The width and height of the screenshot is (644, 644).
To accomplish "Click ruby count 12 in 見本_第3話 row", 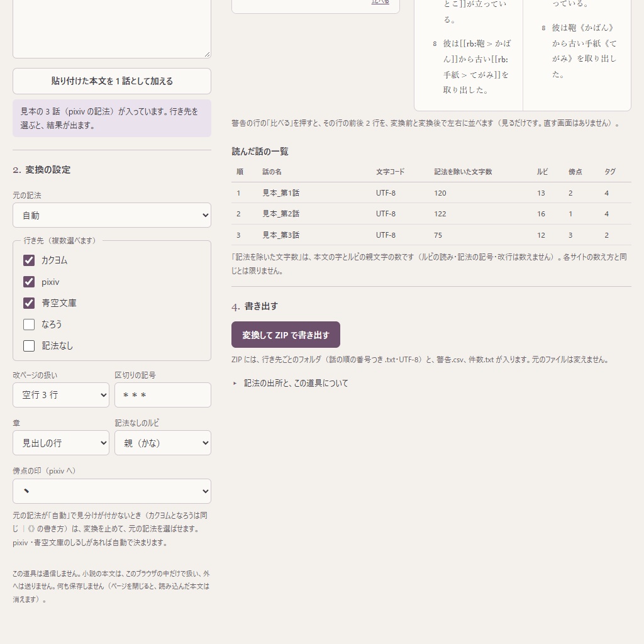I will tap(541, 235).
